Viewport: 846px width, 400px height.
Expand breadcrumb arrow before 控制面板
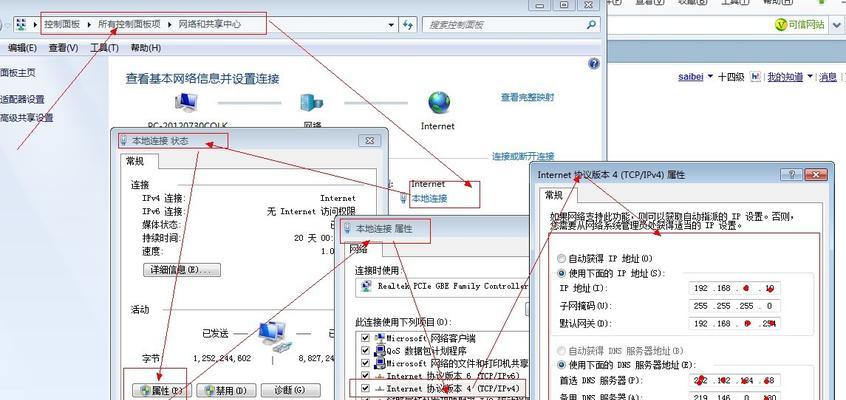coord(36,24)
